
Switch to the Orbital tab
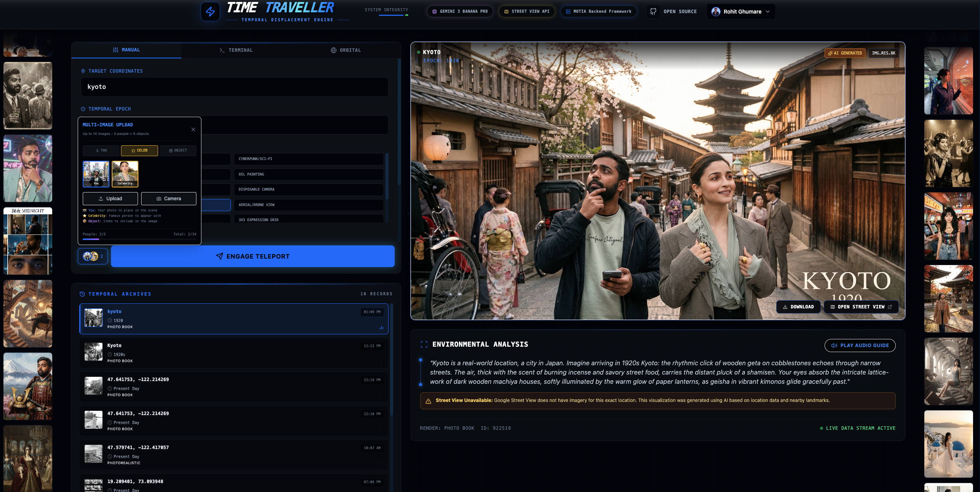346,50
